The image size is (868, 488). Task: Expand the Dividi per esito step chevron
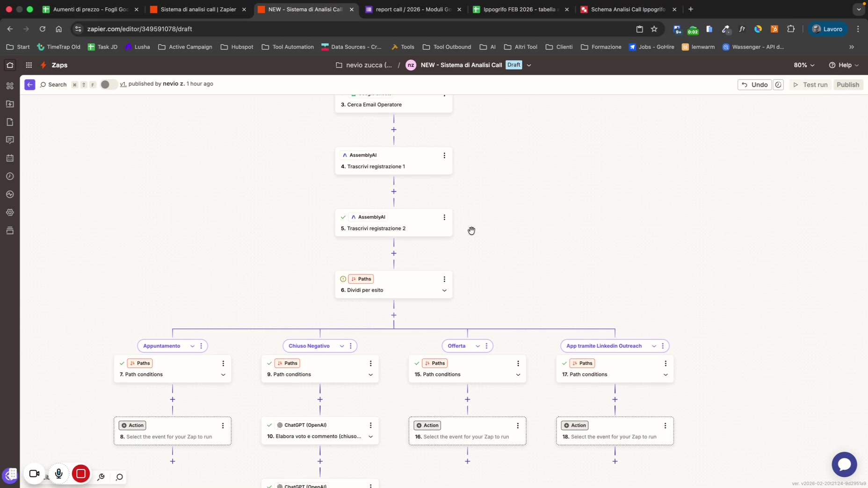(444, 290)
